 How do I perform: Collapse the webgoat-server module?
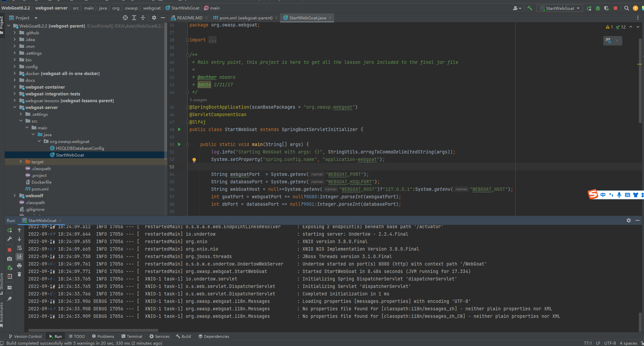(15, 107)
